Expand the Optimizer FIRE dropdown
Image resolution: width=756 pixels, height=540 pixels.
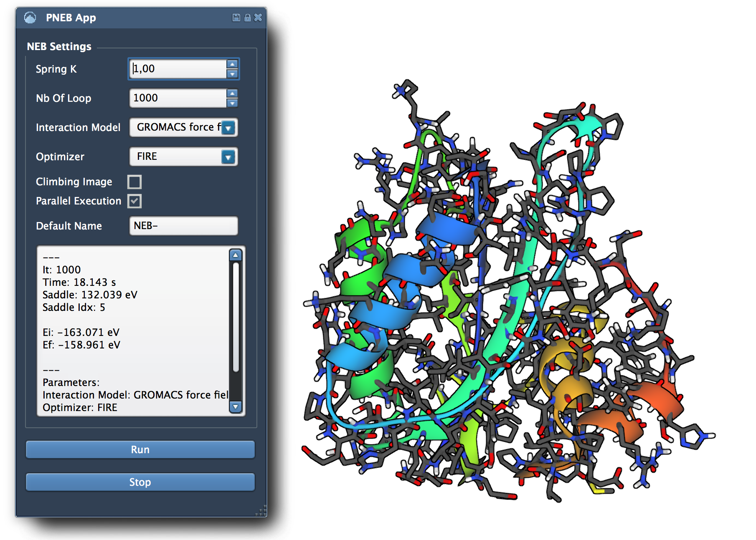click(228, 157)
